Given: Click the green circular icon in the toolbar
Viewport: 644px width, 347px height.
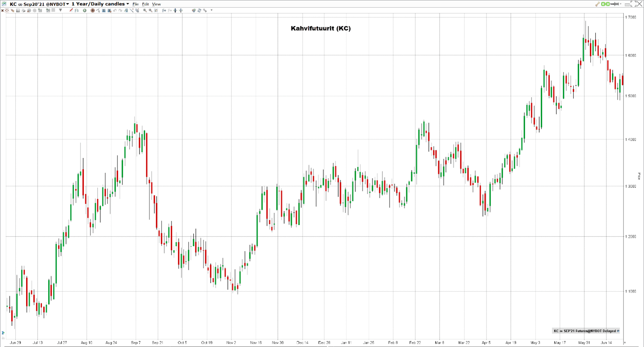Looking at the screenshot, I should tap(85, 10).
